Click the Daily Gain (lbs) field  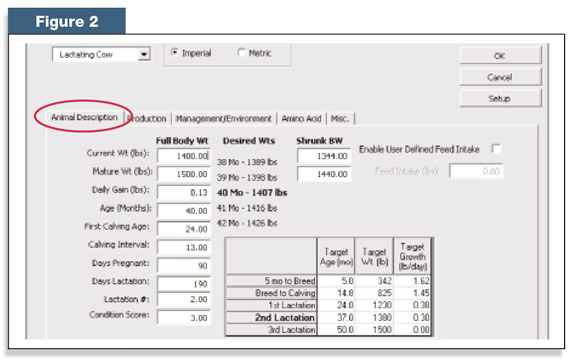(184, 192)
